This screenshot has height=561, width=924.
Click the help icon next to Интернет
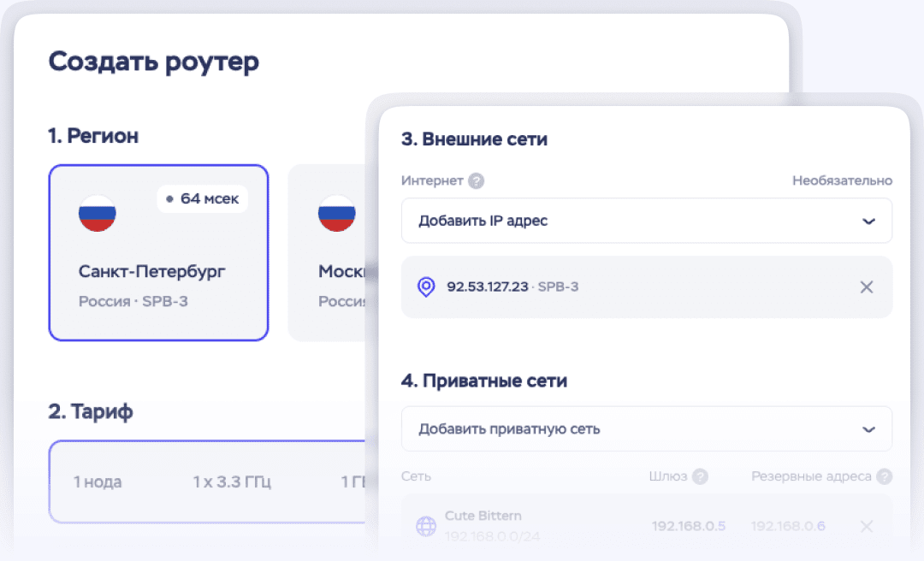477,180
